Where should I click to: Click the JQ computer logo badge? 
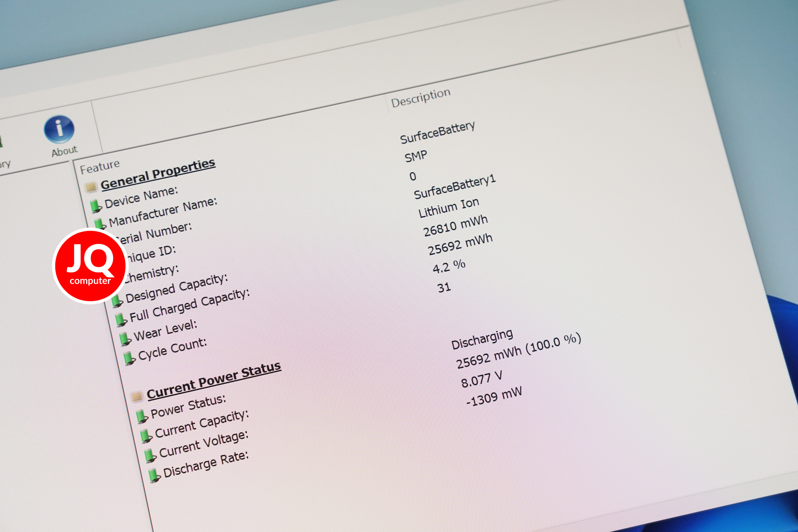(90, 265)
